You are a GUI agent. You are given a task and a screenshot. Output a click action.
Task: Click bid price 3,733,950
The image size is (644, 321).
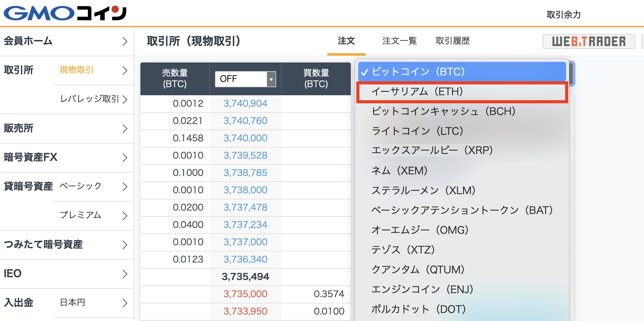[x=245, y=311]
